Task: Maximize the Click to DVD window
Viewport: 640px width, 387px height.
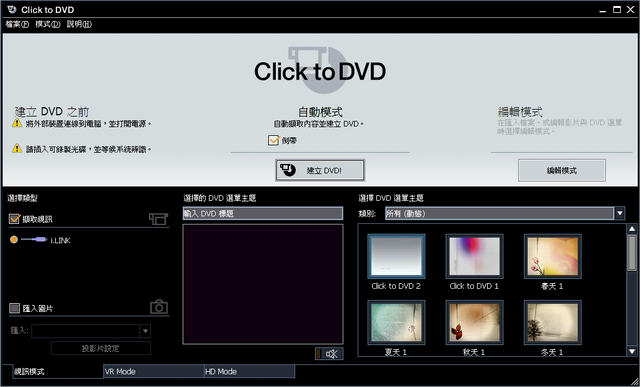Action: pyautogui.click(x=617, y=10)
